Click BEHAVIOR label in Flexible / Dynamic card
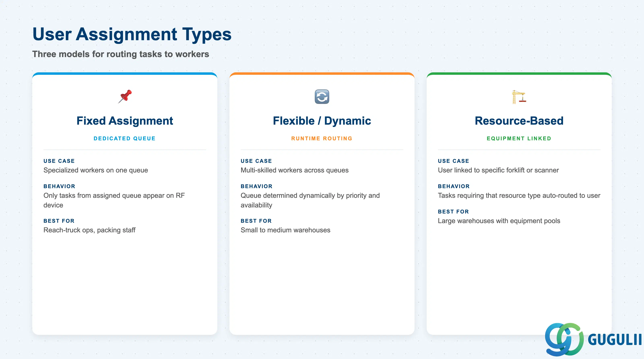Image resolution: width=644 pixels, height=359 pixels. click(257, 186)
